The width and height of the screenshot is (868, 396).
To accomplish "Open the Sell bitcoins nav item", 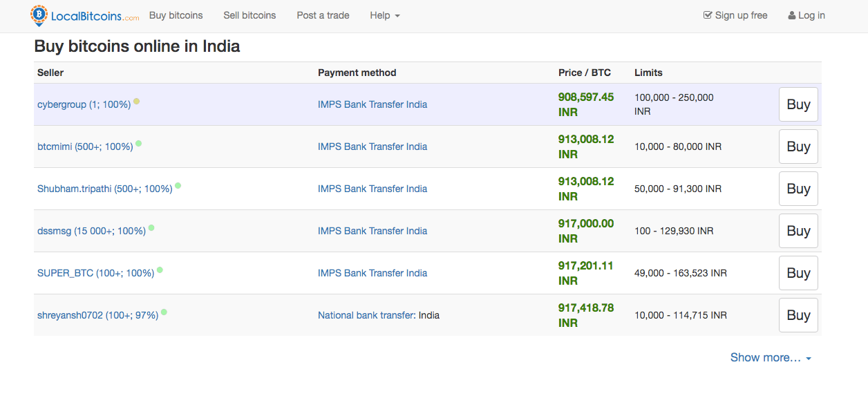I will (x=249, y=15).
